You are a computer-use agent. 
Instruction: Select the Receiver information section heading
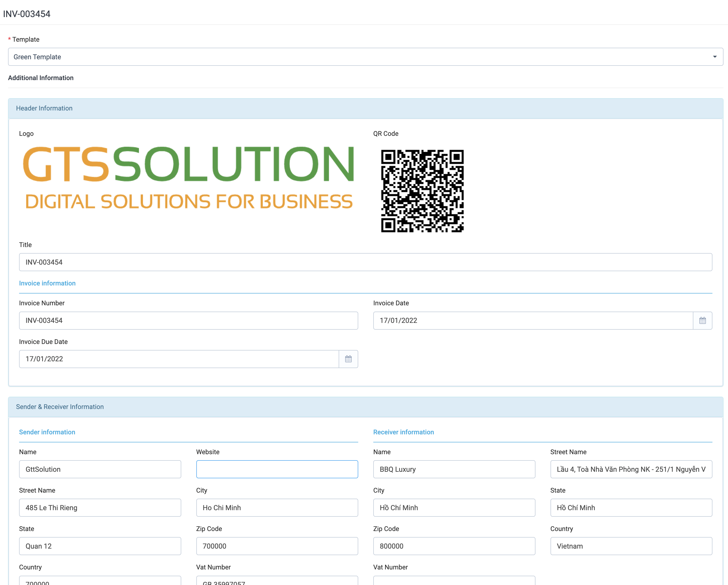pos(403,432)
